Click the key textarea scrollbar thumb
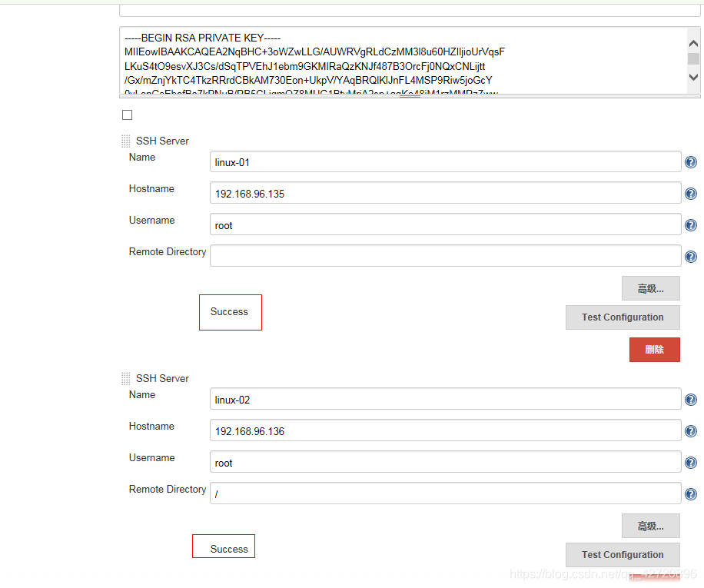The width and height of the screenshot is (704, 588). point(693,58)
